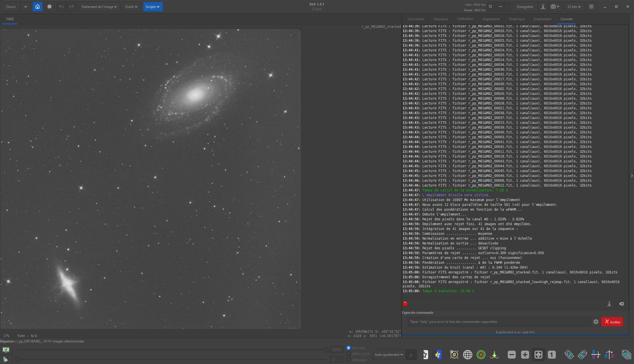Open the Alignement tab

click(491, 19)
